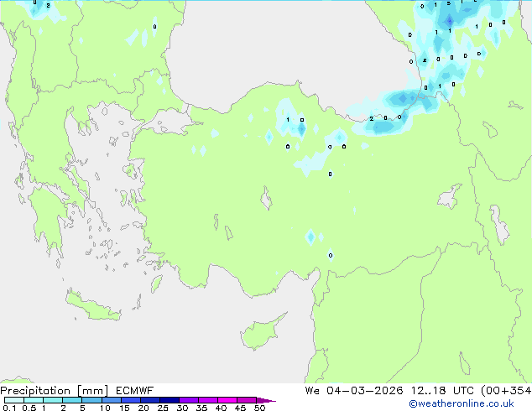Click the '0.1' legend scale label

tap(9, 408)
